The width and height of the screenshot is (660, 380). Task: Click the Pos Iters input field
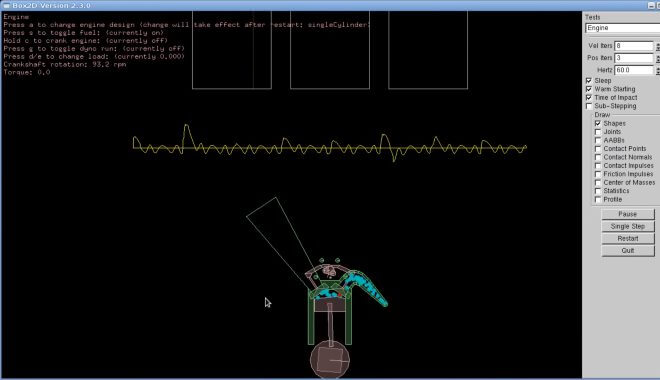click(634, 58)
